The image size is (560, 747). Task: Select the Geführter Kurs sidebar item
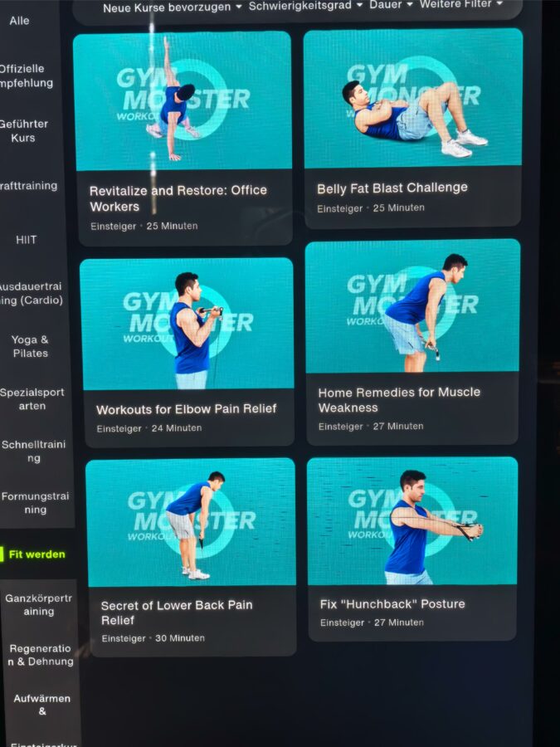tap(24, 131)
